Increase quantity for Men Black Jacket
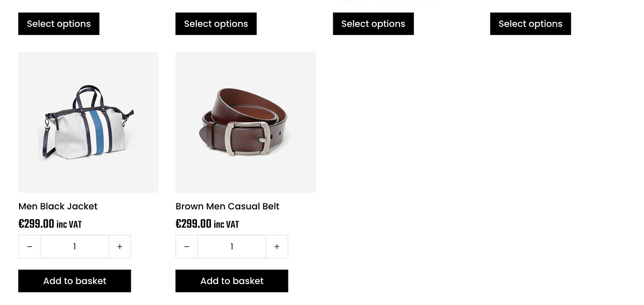 tap(120, 247)
